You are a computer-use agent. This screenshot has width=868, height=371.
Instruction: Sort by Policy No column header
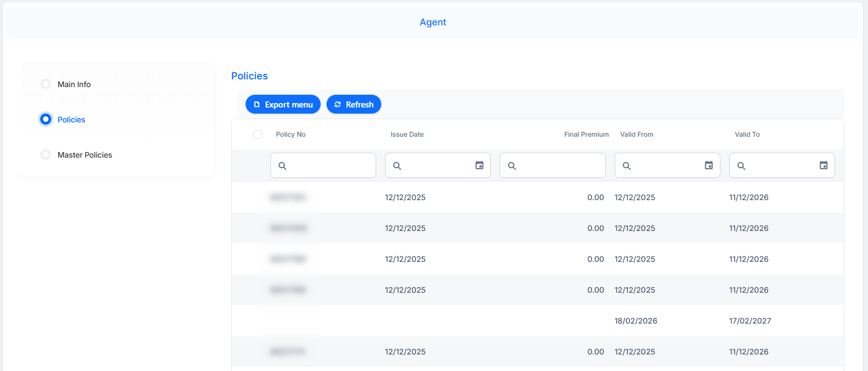point(291,135)
